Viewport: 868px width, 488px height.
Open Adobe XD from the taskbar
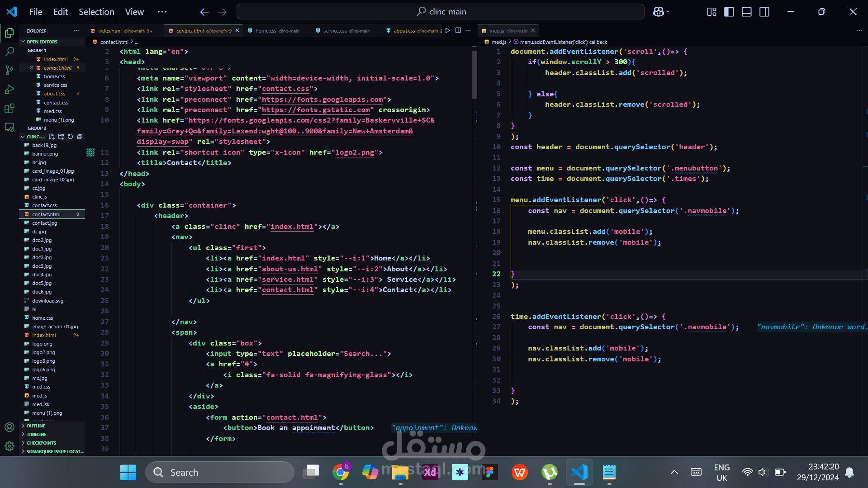point(430,472)
